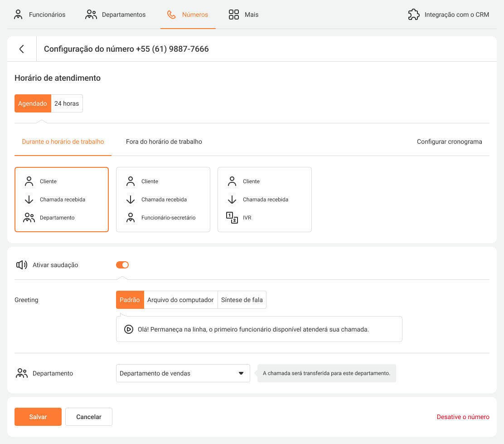Click the Departamentos group icon in top navigation
The height and width of the screenshot is (444, 504).
[91, 15]
